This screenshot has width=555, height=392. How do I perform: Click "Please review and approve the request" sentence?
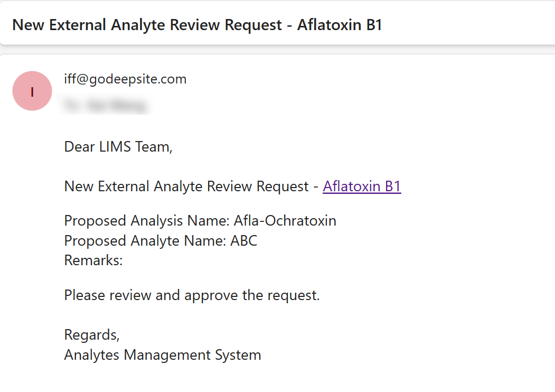tap(192, 295)
